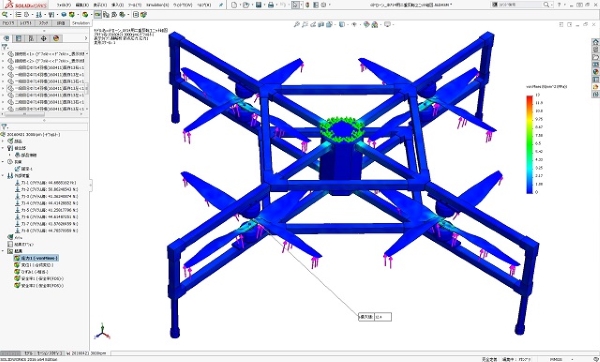
Task: Open the DisplayManager color sphere tab icon
Action: pos(56,38)
